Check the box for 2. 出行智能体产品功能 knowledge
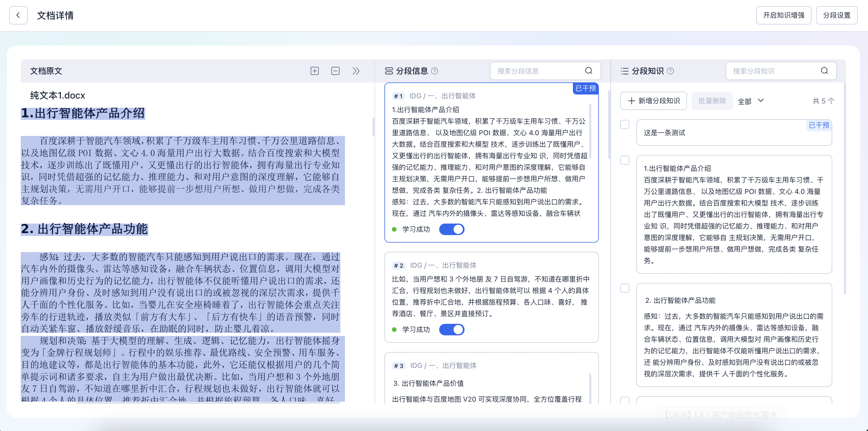This screenshot has width=868, height=431. [x=625, y=288]
